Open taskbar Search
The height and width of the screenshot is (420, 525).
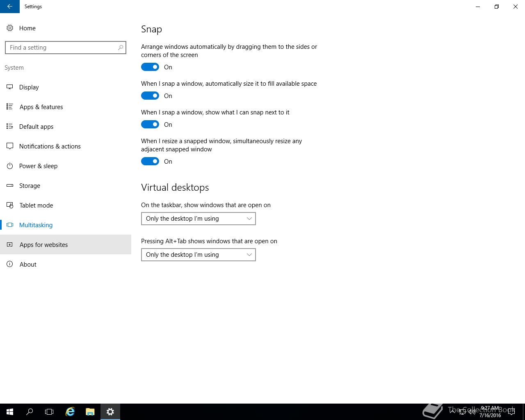tap(30, 412)
